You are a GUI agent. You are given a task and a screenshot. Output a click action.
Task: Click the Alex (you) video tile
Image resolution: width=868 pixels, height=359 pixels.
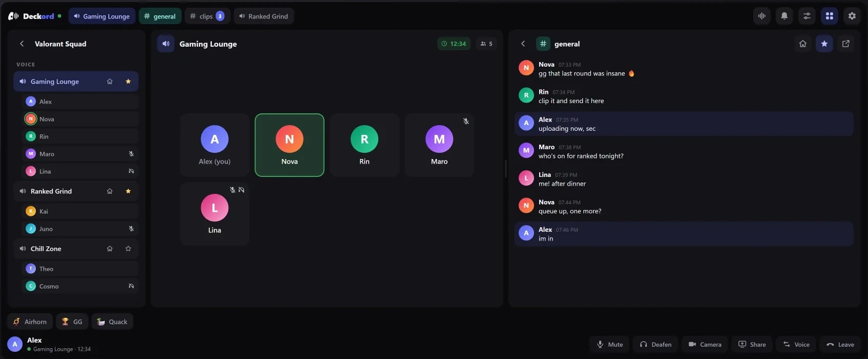pos(214,145)
